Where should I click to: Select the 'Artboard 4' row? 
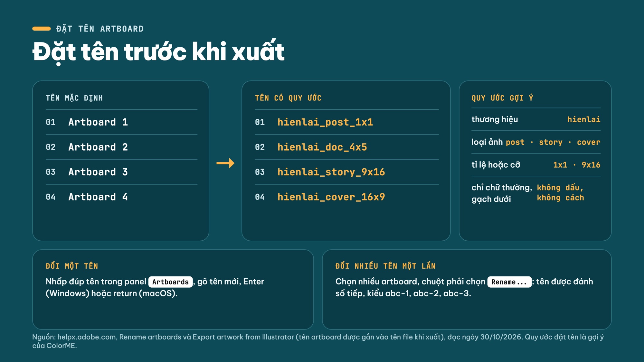point(121,197)
